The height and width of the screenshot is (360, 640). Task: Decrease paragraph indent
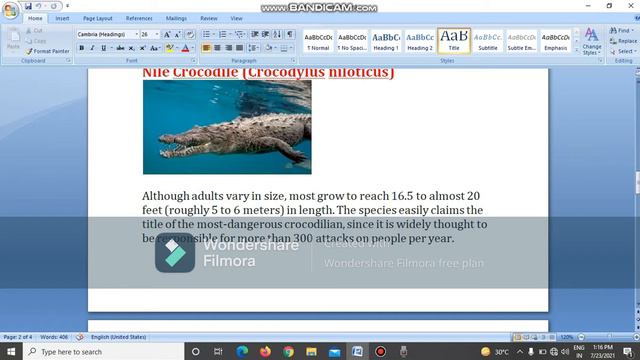[x=255, y=34]
